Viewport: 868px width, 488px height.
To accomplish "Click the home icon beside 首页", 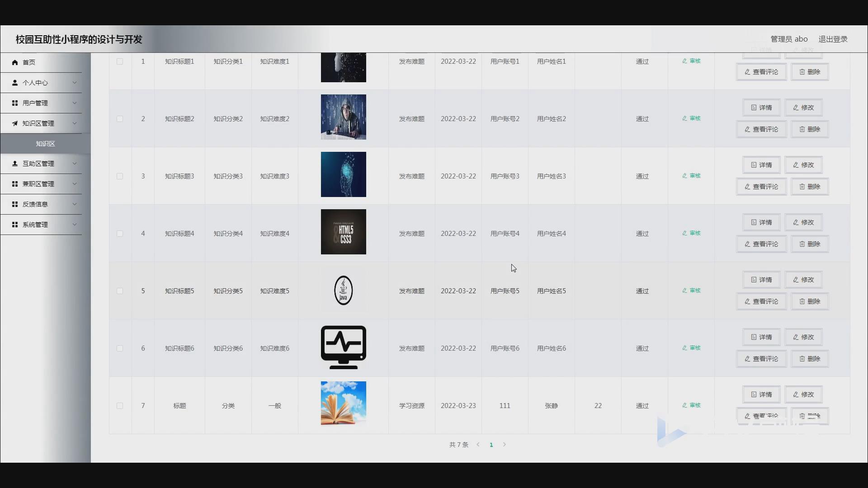I will point(15,62).
